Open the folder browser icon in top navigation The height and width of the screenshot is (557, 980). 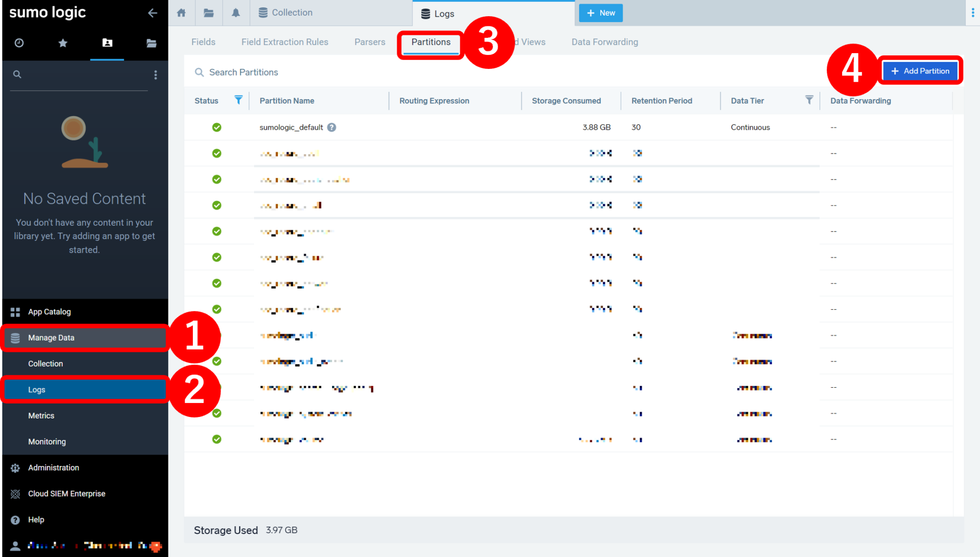(x=209, y=13)
